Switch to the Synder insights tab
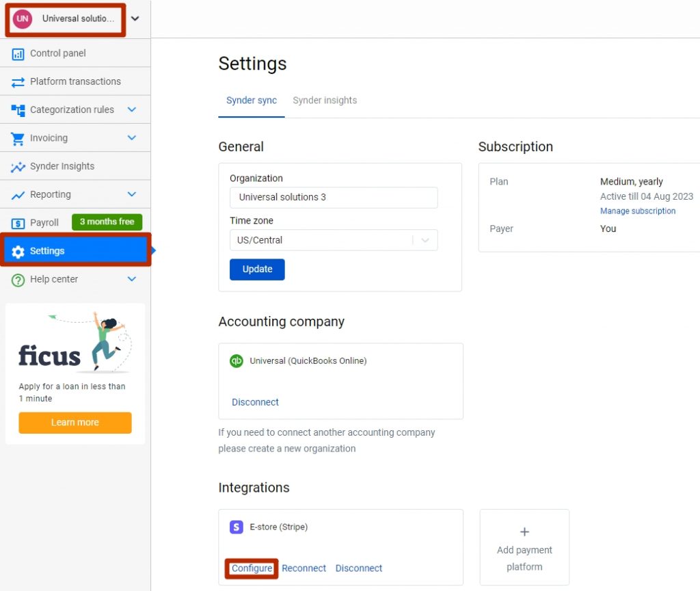The height and width of the screenshot is (591, 700). pos(325,101)
